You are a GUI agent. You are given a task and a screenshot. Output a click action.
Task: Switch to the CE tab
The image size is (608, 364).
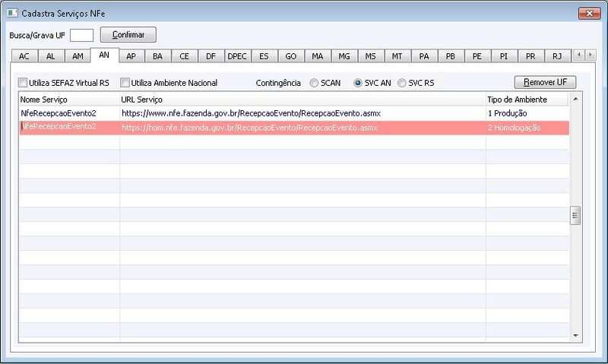(x=184, y=56)
